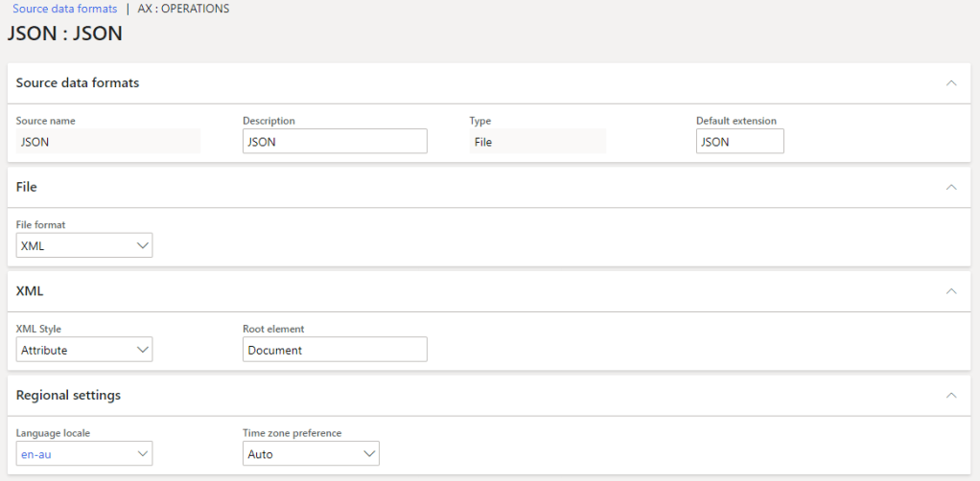Image resolution: width=980 pixels, height=481 pixels.
Task: Click the AX : OPERATIONS breadcrumb text
Action: coord(183,9)
